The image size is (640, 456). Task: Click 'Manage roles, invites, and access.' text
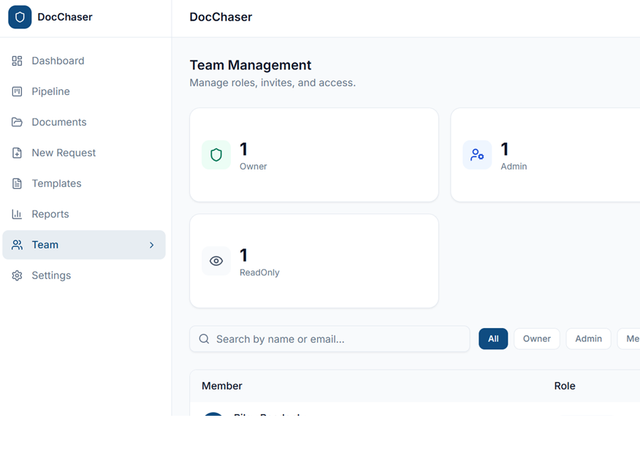pos(273,83)
